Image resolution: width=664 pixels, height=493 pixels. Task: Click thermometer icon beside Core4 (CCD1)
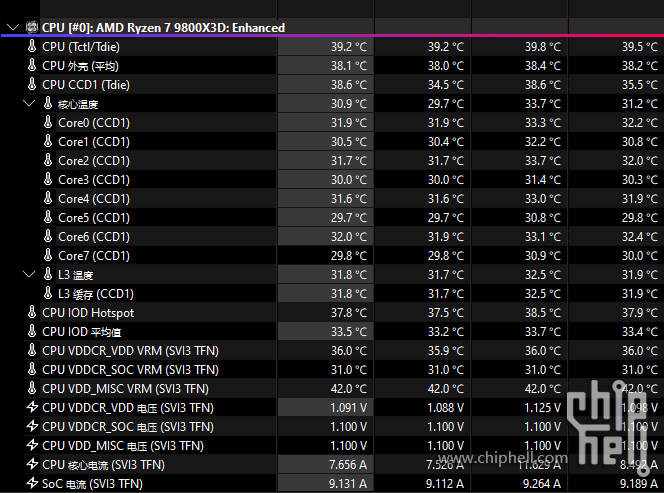point(48,198)
